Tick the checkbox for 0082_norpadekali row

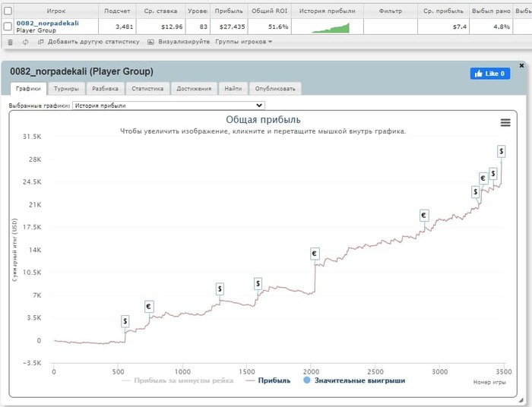[x=8, y=27]
